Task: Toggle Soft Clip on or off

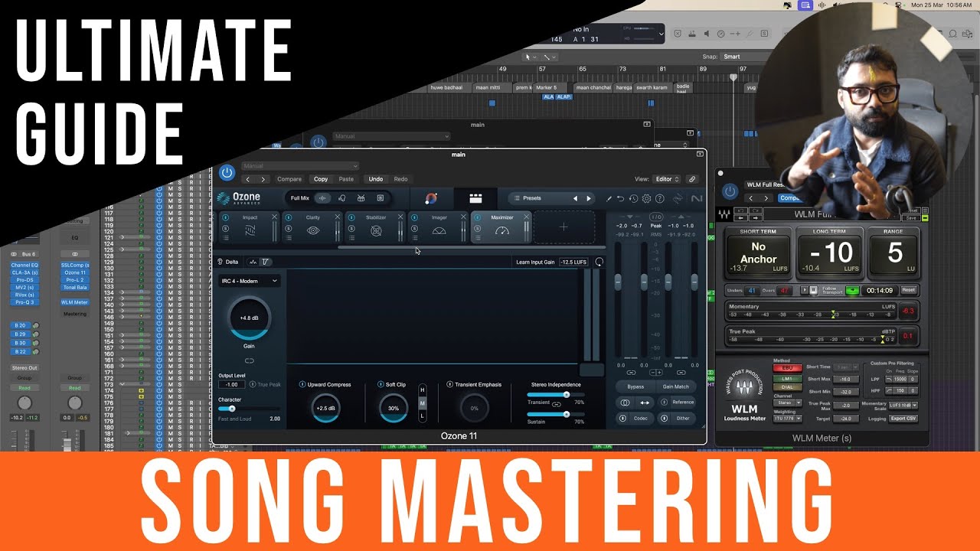Action: pyautogui.click(x=381, y=384)
